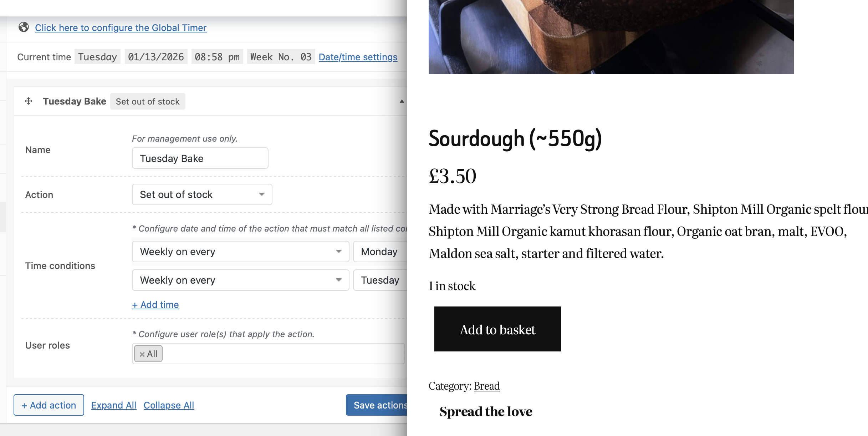Open the Monday day selector

click(x=380, y=252)
